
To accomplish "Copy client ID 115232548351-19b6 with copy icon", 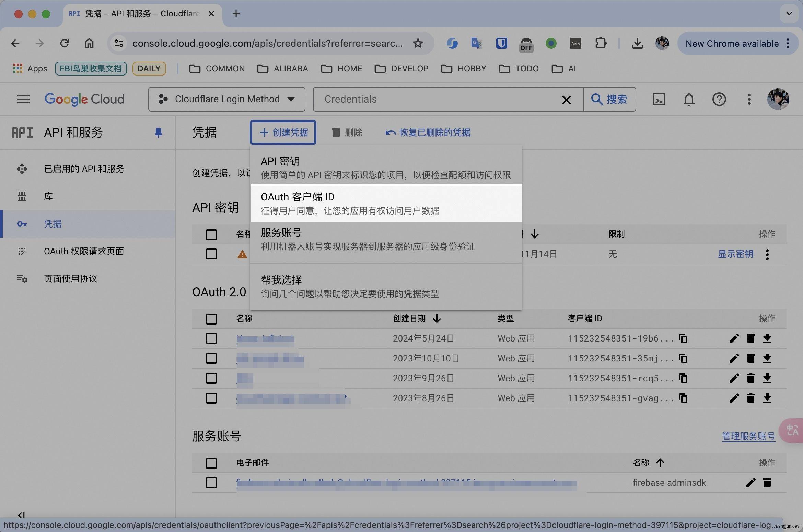I will point(683,338).
